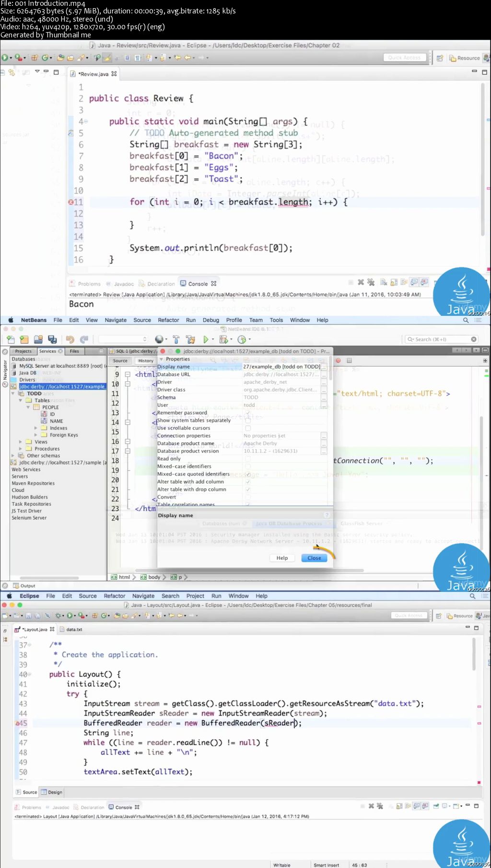The width and height of the screenshot is (491, 868).
Task: Toggle Mixed-case quoted identifiers checkbox
Action: [248, 474]
